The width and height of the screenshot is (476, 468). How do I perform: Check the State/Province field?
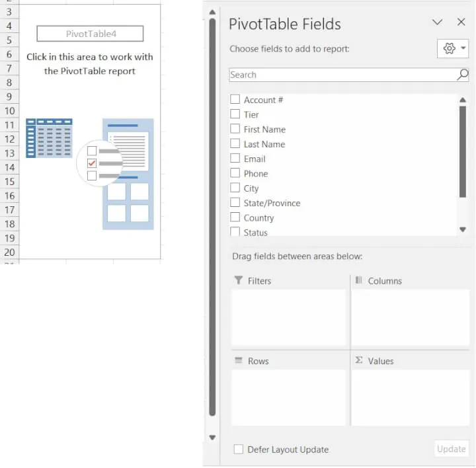pos(235,202)
